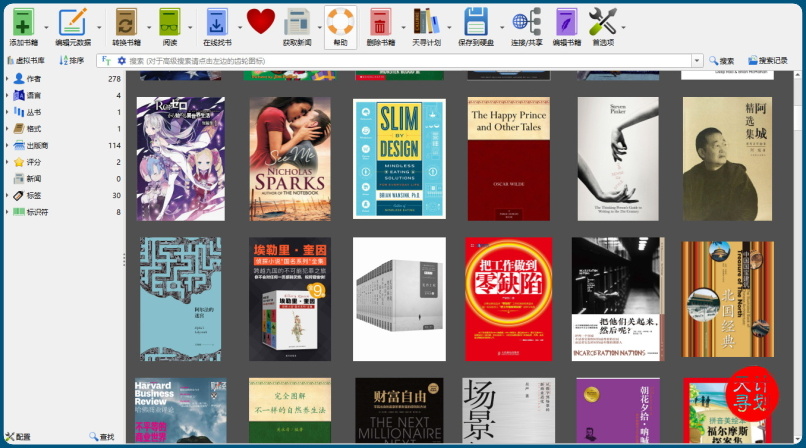
Task: Click into the search text field
Action: (400, 61)
